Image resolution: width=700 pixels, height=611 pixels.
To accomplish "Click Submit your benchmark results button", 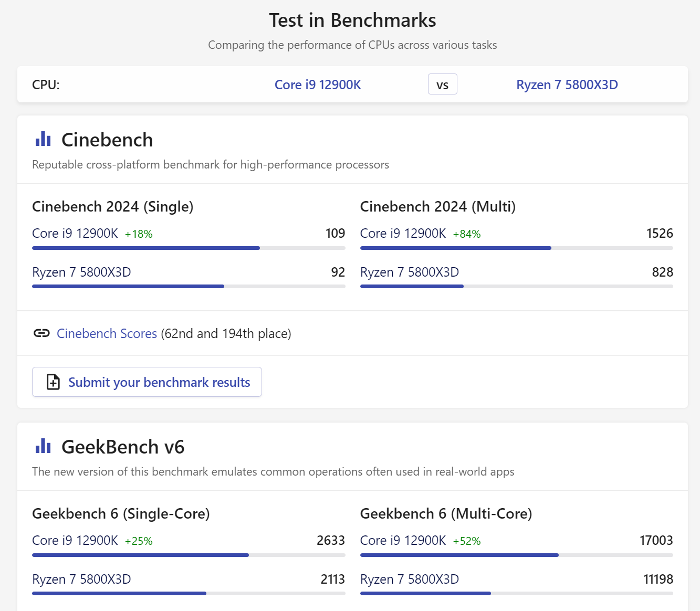I will (x=147, y=382).
